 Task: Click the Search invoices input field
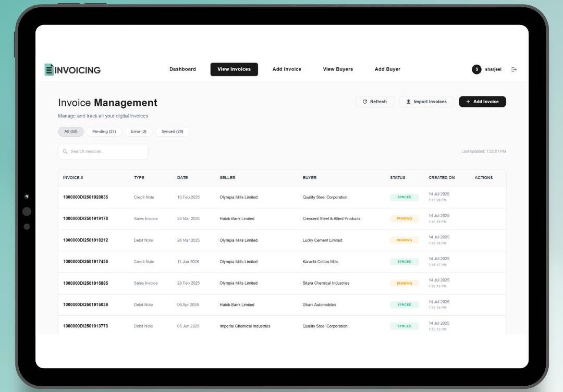coord(103,152)
